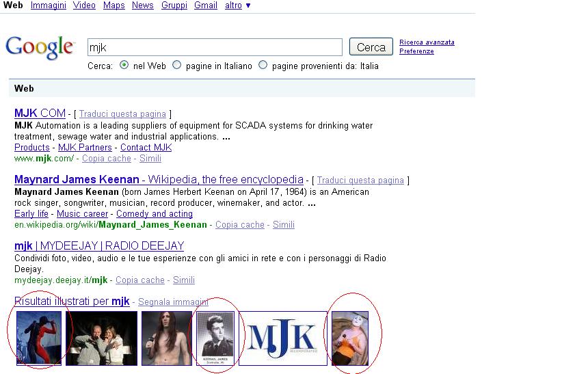This screenshot has width=588, height=374.
Task: Choose 'pagine provenienti da: Italia' radio option
Action: tap(263, 66)
